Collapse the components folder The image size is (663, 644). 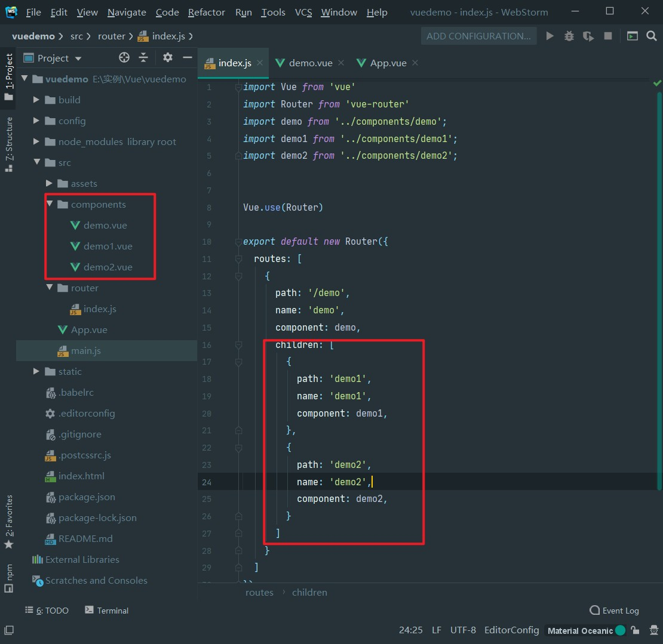(x=50, y=204)
